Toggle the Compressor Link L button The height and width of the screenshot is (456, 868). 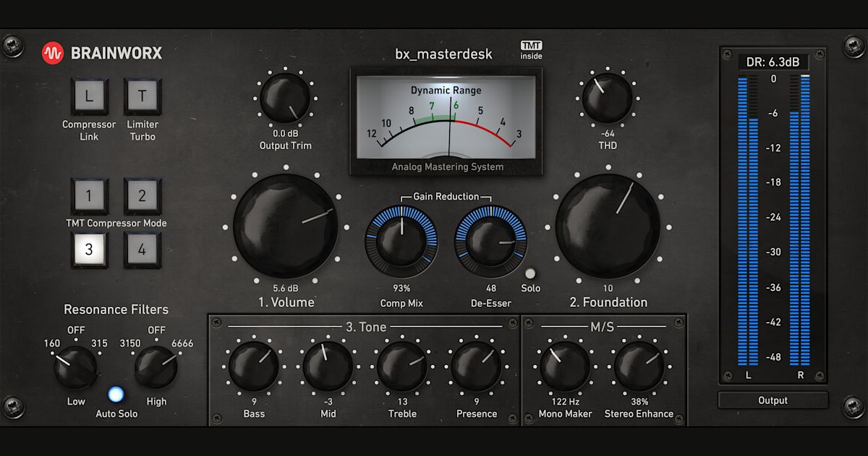pos(89,96)
